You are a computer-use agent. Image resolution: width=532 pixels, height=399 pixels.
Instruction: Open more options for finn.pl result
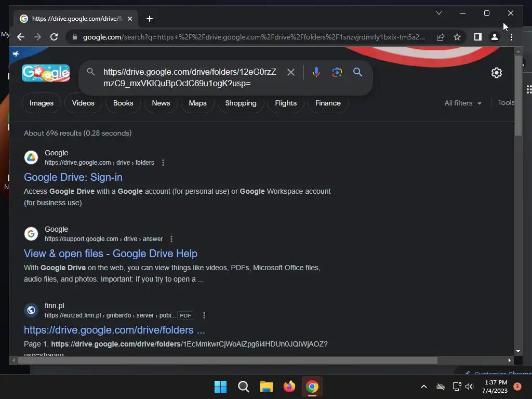pyautogui.click(x=204, y=315)
